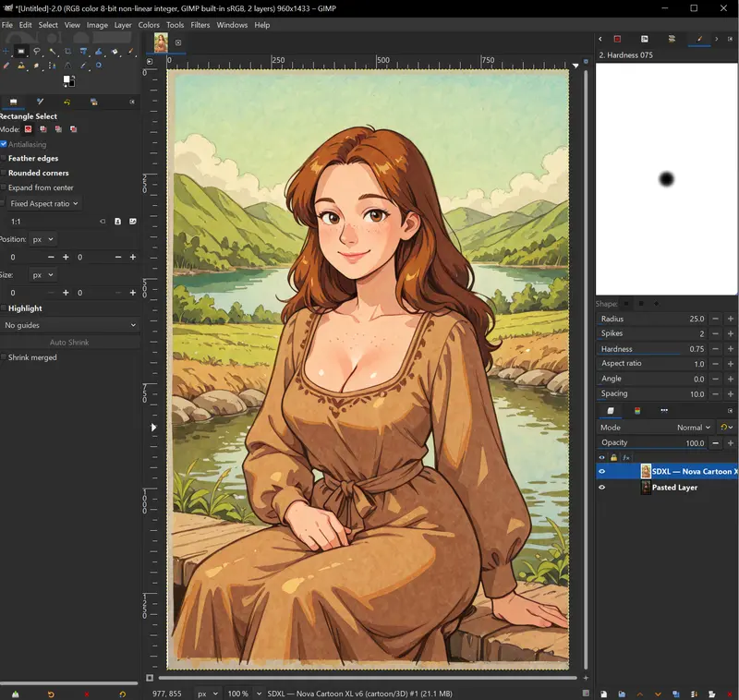Open the Colors menu

(x=149, y=25)
